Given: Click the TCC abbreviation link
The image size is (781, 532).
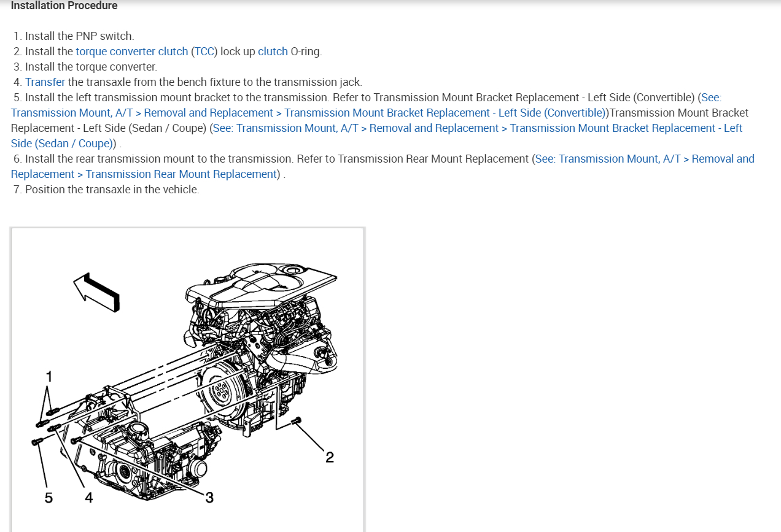Looking at the screenshot, I should tap(203, 52).
